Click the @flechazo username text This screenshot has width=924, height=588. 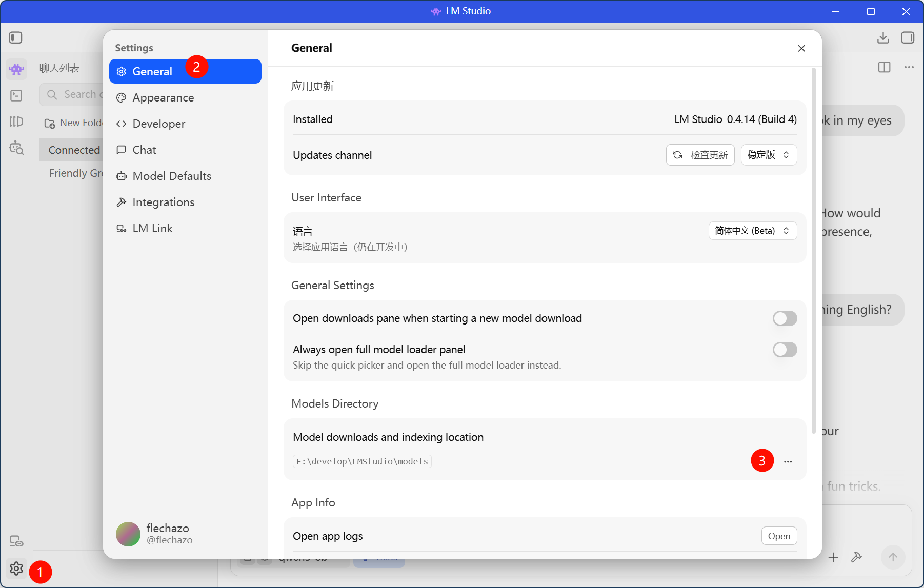click(x=170, y=540)
